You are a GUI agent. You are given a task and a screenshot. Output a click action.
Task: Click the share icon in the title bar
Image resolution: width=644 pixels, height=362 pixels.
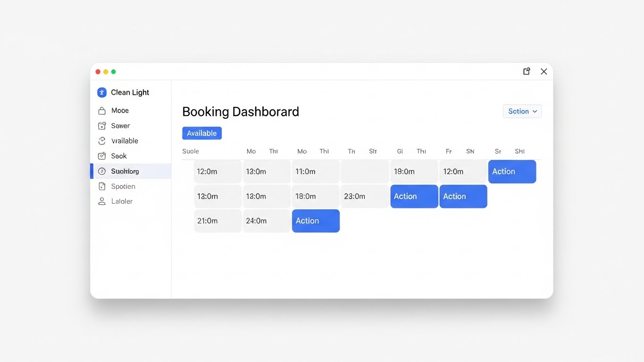click(x=526, y=71)
